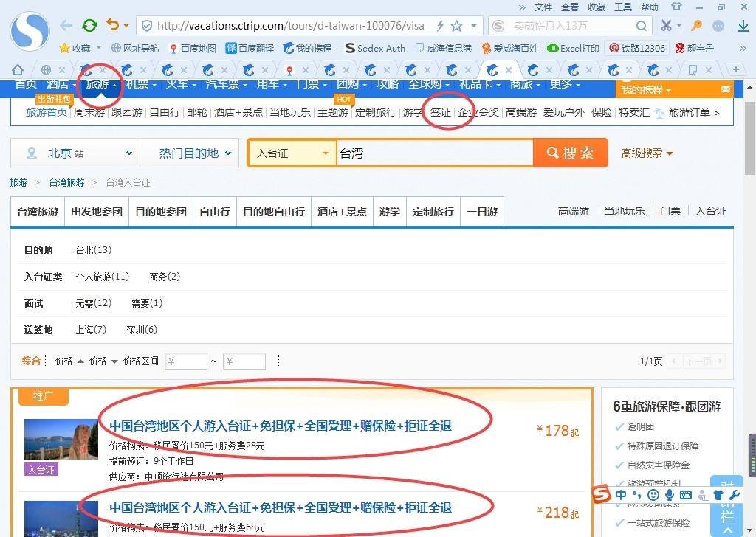Viewport: 756px width, 537px height.
Task: Click the Sogou IME wrench settings icon
Action: pyautogui.click(x=733, y=495)
